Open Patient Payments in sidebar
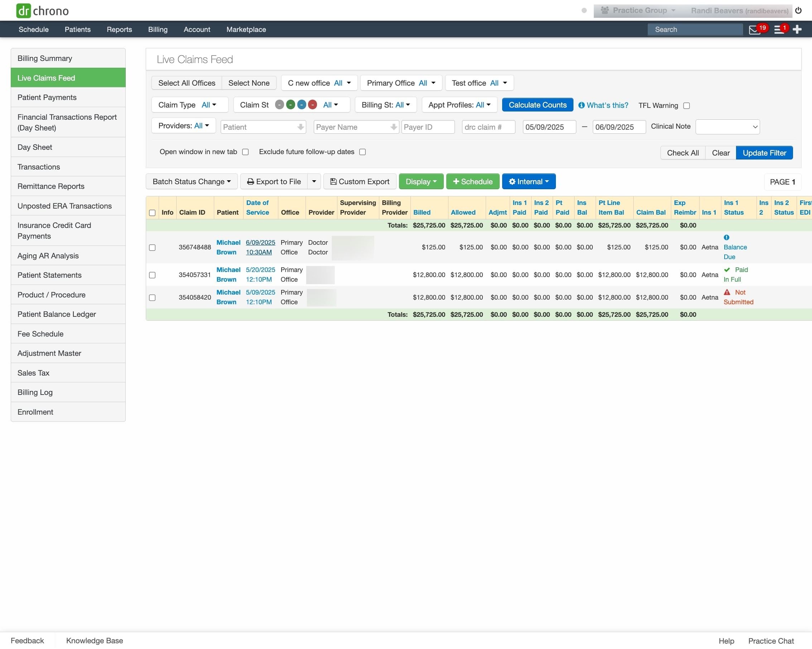Image resolution: width=812 pixels, height=649 pixels. (x=68, y=97)
